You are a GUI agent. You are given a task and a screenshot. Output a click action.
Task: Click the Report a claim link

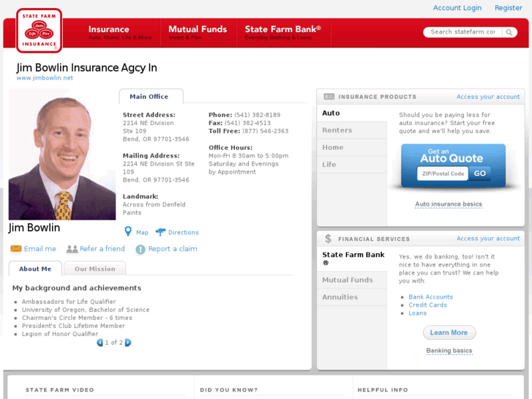point(173,249)
